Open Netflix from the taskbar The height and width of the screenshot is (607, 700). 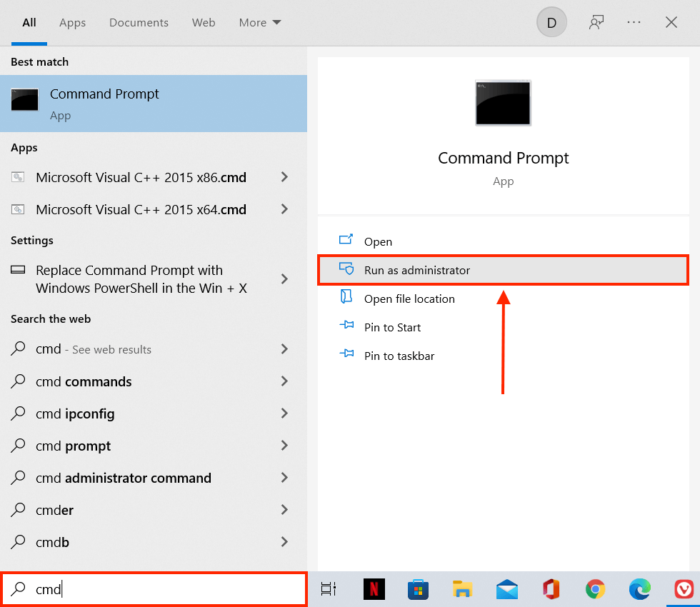pyautogui.click(x=374, y=589)
